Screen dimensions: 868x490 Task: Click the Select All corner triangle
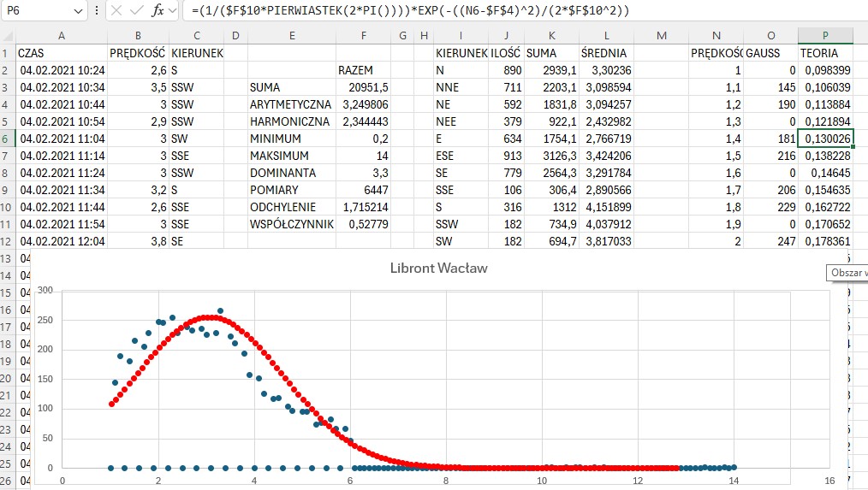8,36
